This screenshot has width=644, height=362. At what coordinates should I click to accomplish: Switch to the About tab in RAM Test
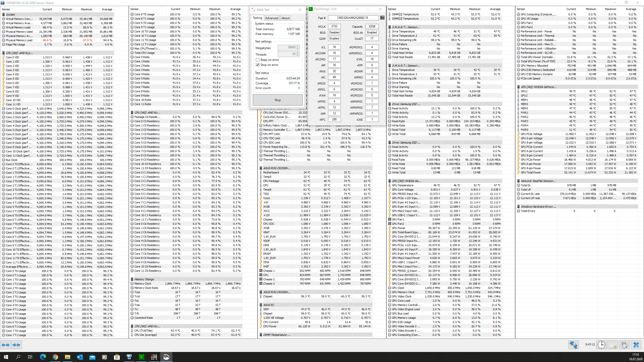point(286,18)
